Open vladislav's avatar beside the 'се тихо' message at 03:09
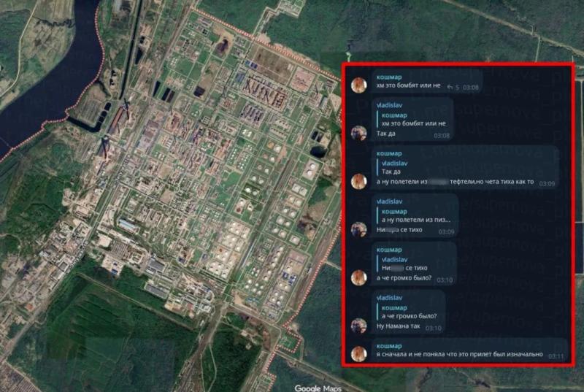This screenshot has width=584, height=392. tap(359, 229)
